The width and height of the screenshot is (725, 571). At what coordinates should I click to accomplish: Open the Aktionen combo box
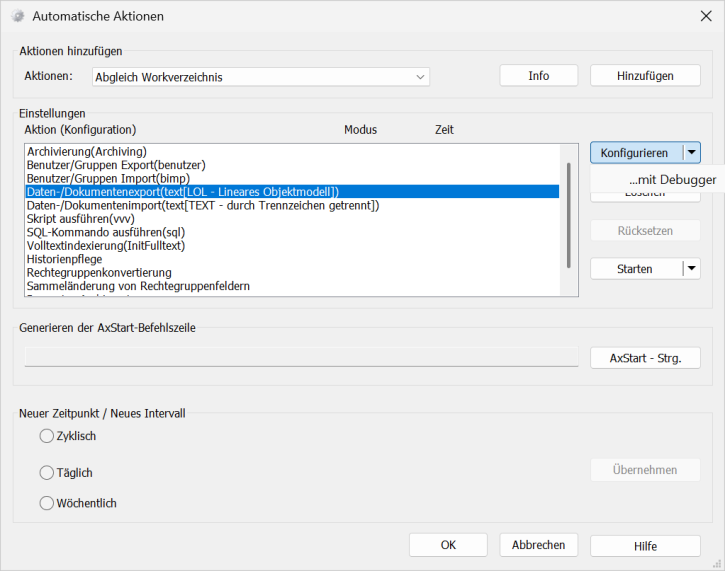point(260,77)
